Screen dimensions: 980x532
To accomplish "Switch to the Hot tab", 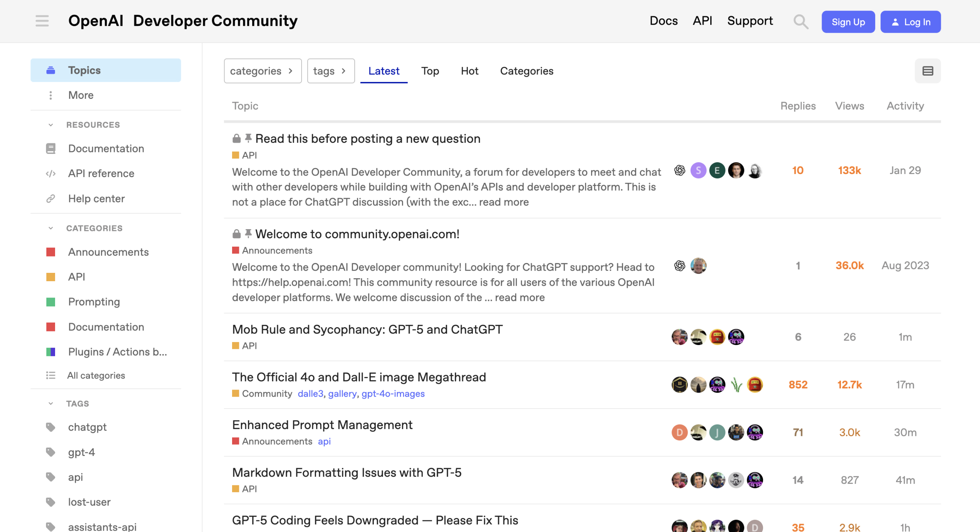I will pos(469,71).
